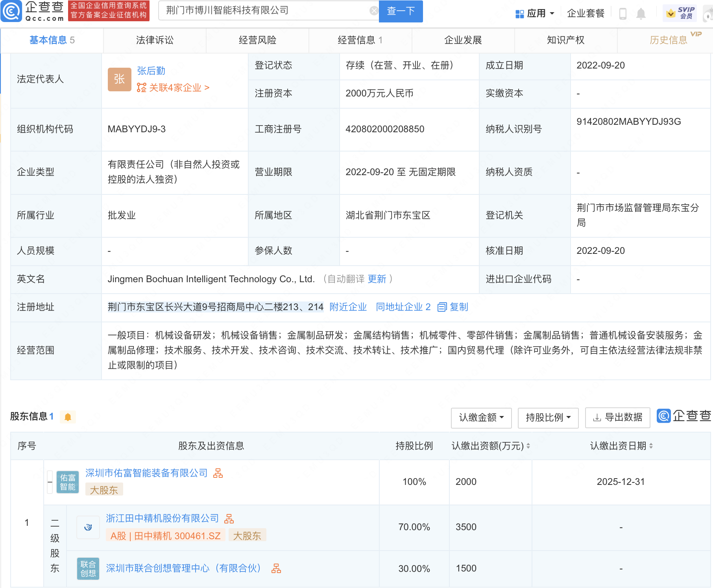Open the 认缴金额 filter dropdown
The image size is (713, 588).
[x=481, y=418]
